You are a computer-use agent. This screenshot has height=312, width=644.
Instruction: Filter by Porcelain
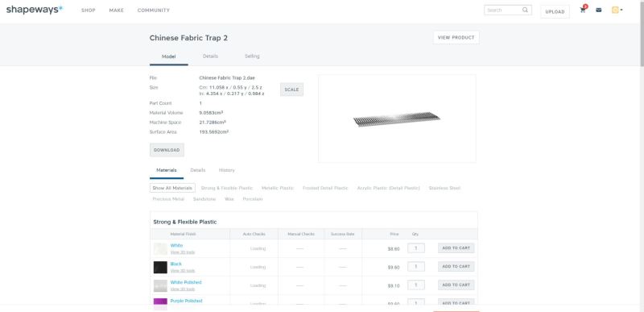click(x=253, y=199)
